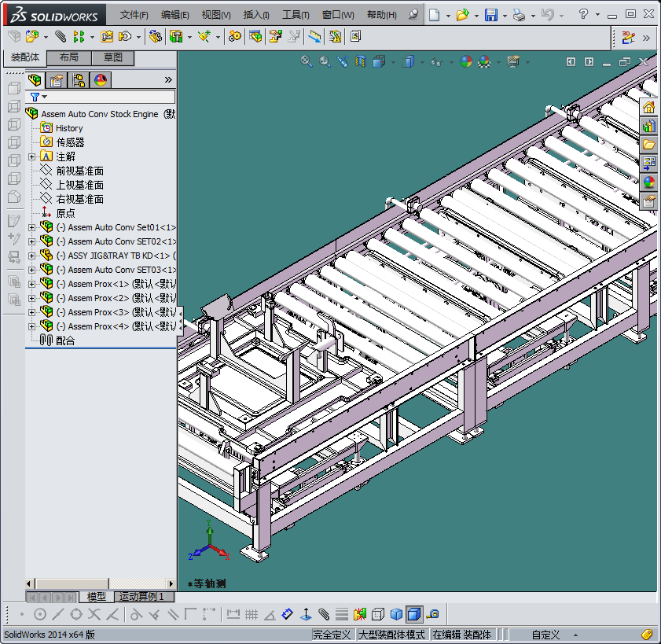661x644 pixels.
Task: Toggle the grid display icon in bottom toolbar
Action: tap(251, 614)
